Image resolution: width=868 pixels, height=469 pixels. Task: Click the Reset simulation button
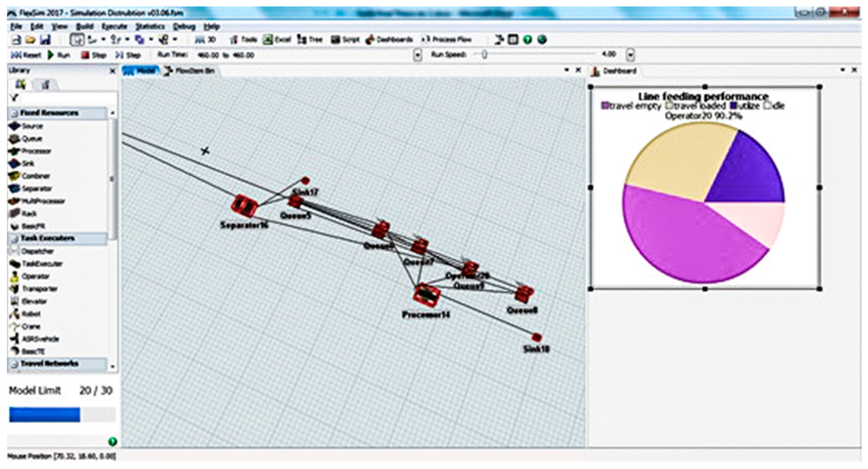tap(26, 55)
